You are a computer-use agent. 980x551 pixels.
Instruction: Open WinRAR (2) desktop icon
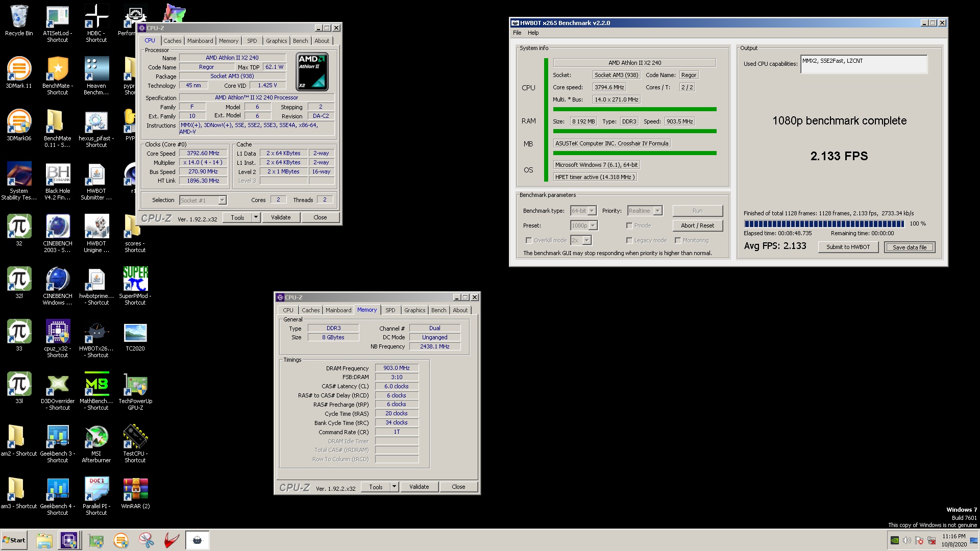tap(135, 493)
